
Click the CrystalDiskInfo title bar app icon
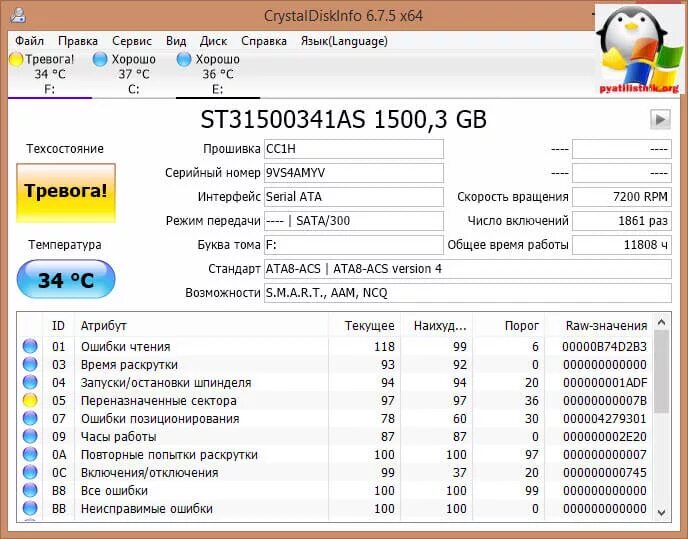coord(18,15)
